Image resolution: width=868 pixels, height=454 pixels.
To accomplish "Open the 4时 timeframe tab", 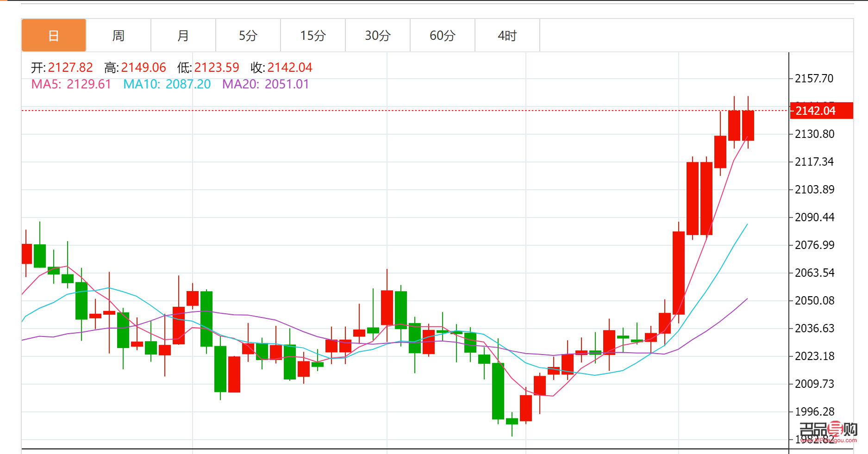I will pos(507,35).
